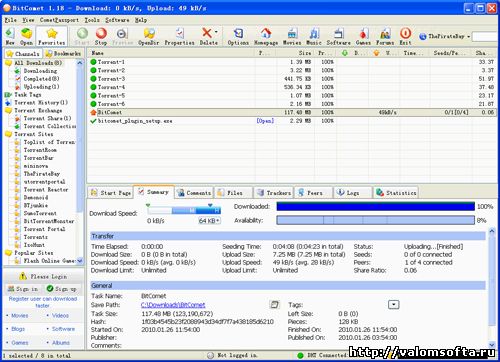Switch to the Channels sidebar tab
Screen dimensions: 500x362
click(23, 53)
